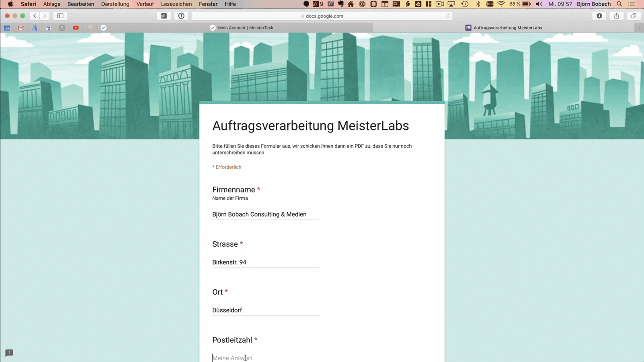644x362 pixels.
Task: Open the pinned MeisterTask checkmark tab
Action: (x=103, y=28)
